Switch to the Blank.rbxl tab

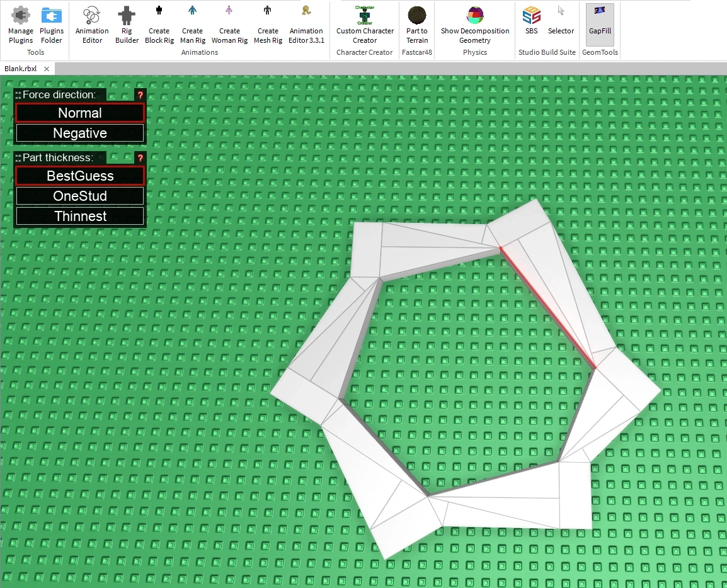pyautogui.click(x=21, y=69)
